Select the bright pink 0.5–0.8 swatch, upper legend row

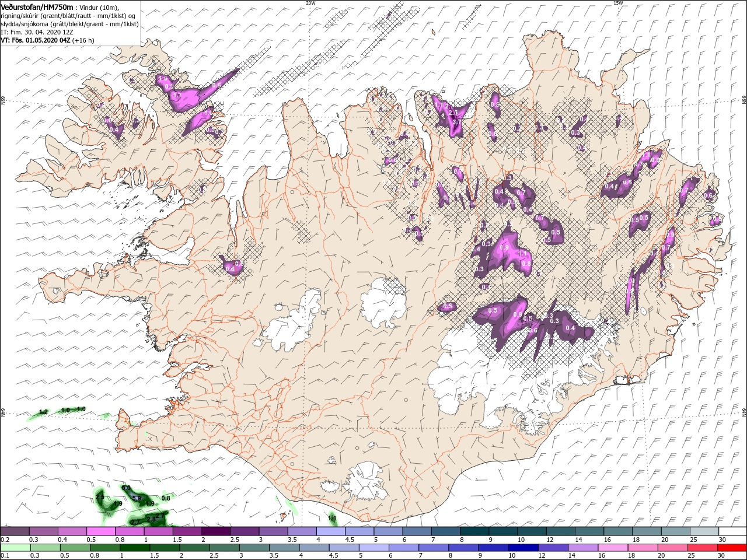tap(100, 531)
